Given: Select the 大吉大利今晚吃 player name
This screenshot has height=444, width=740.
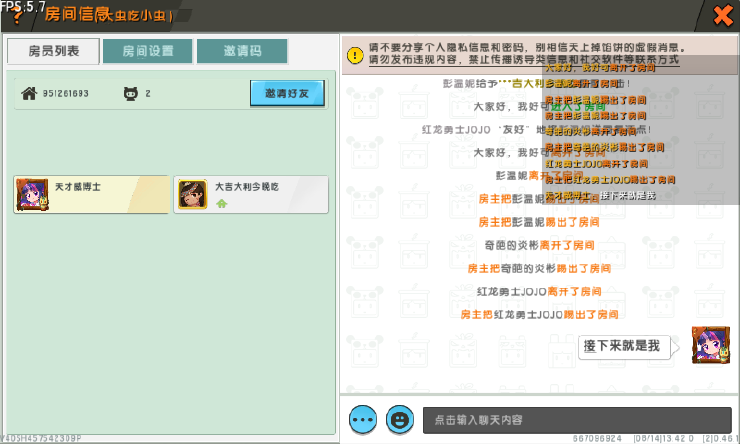Looking at the screenshot, I should [x=243, y=187].
